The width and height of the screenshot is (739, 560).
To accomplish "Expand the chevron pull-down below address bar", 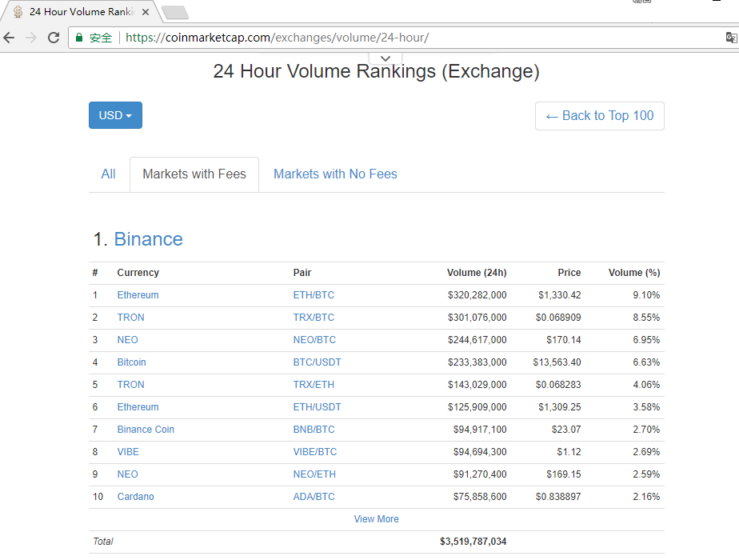I will [385, 58].
